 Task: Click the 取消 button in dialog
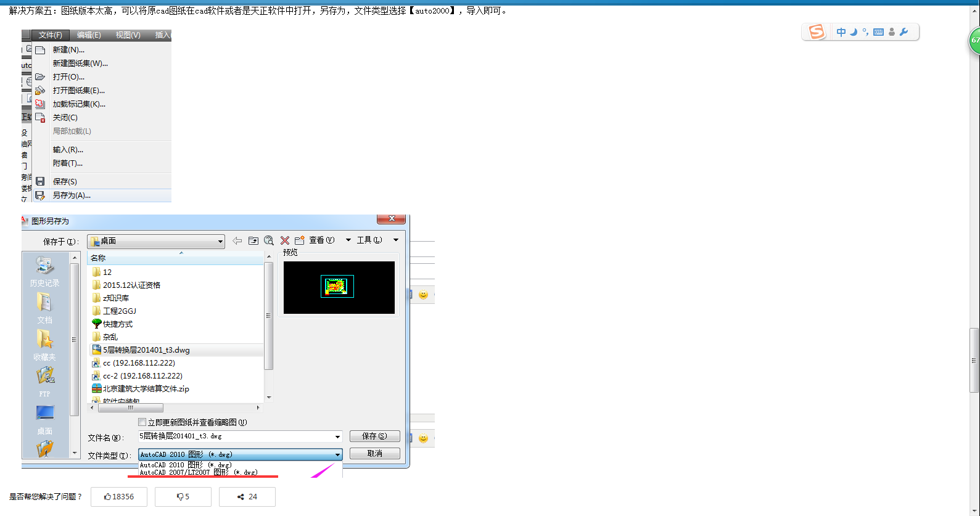click(x=375, y=454)
